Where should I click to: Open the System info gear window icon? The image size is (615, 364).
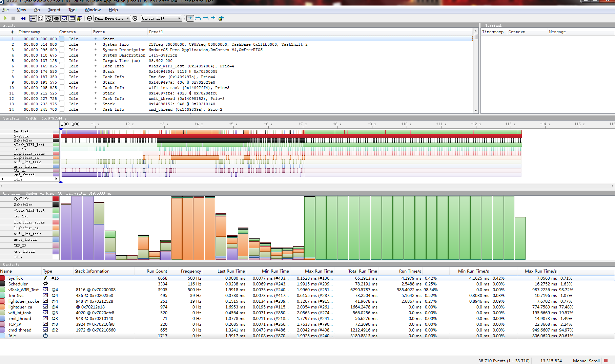coord(80,18)
